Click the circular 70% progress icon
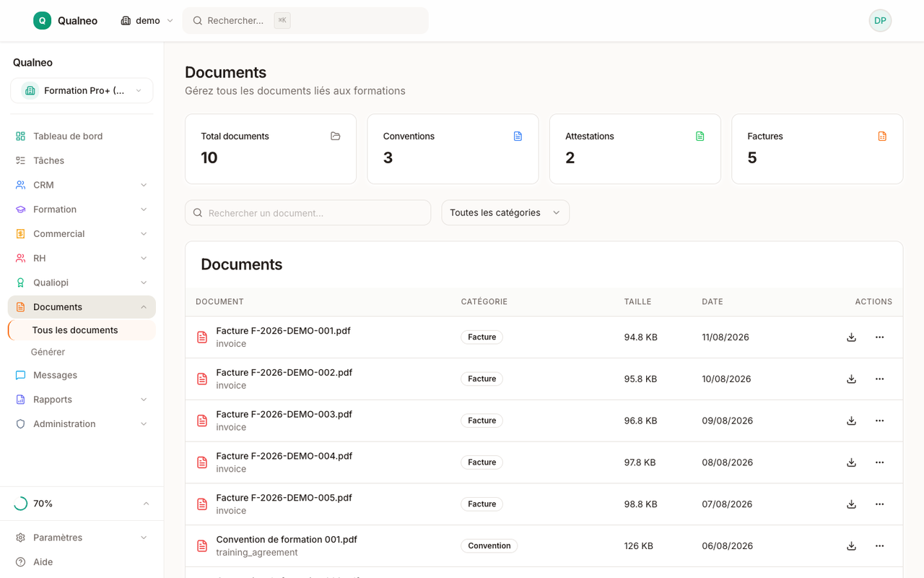This screenshot has width=924, height=578. (x=20, y=504)
